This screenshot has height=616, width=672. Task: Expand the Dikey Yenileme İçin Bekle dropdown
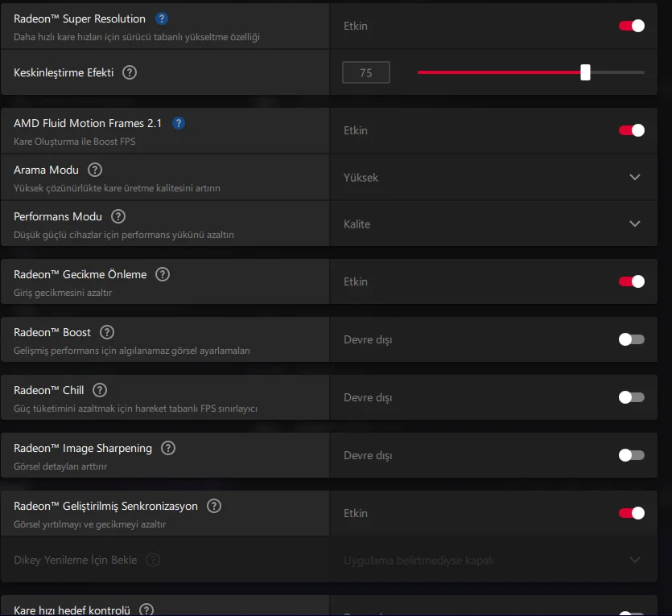(x=635, y=560)
